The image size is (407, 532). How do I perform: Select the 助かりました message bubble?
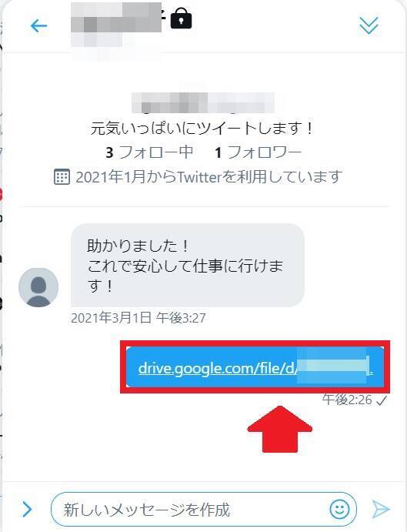[x=188, y=266]
